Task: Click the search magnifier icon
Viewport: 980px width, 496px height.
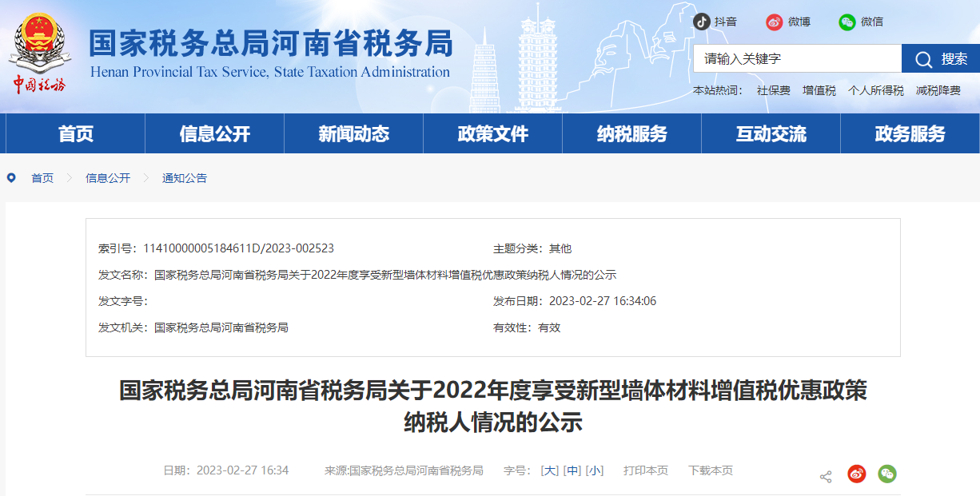Action: (x=924, y=58)
